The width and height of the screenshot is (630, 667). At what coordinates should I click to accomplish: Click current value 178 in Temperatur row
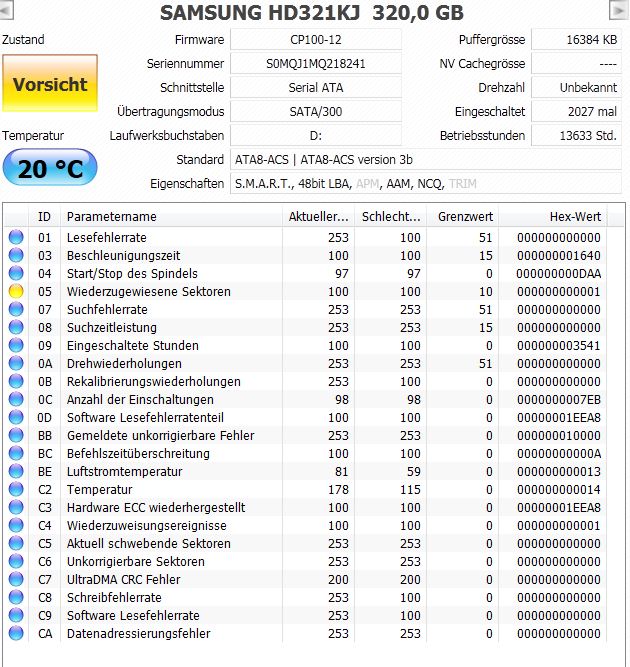coord(338,490)
